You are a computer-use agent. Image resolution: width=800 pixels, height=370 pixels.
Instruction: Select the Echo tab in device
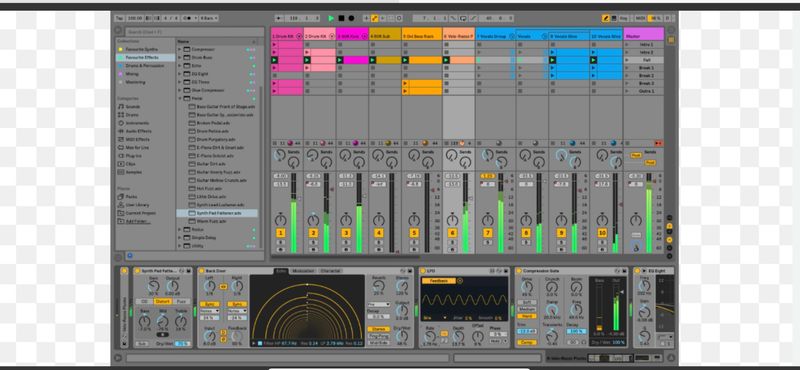(x=281, y=271)
